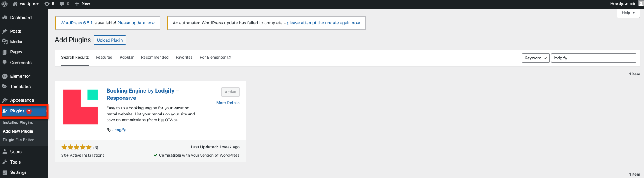Click the plugin search field containing lodgify
The height and width of the screenshot is (178, 644).
[x=593, y=58]
